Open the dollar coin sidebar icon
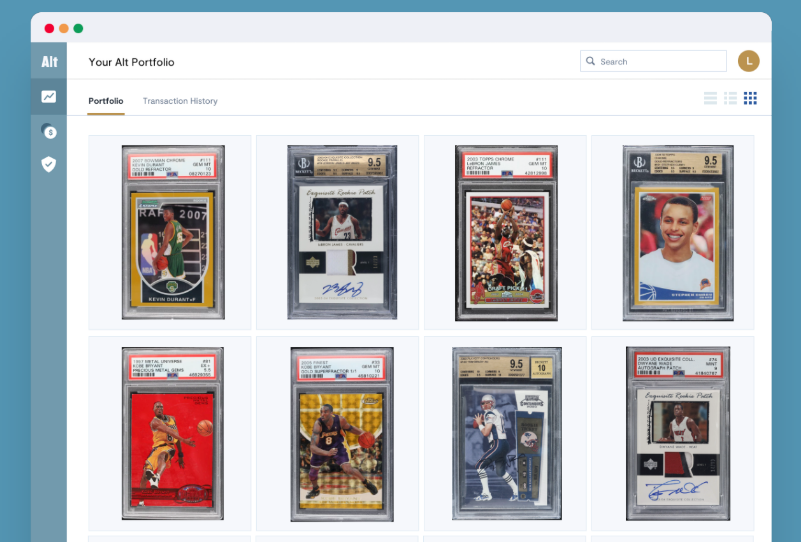Image resolution: width=801 pixels, height=542 pixels. point(49,131)
